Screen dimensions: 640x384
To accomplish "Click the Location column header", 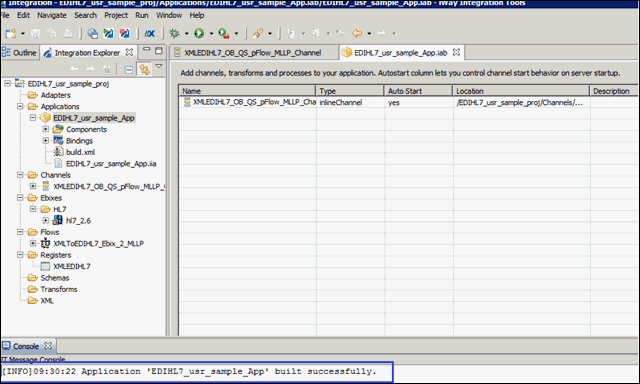I will point(521,91).
